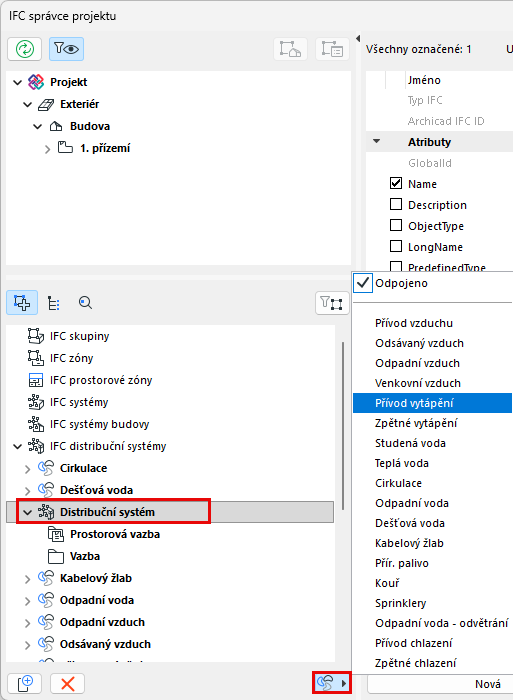Screen dimensions: 513x700
Task: Click the magnifier search icon
Action: pyautogui.click(x=85, y=303)
